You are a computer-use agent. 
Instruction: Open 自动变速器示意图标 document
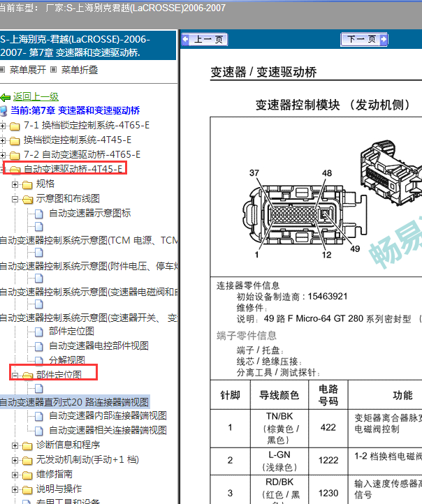(89, 213)
